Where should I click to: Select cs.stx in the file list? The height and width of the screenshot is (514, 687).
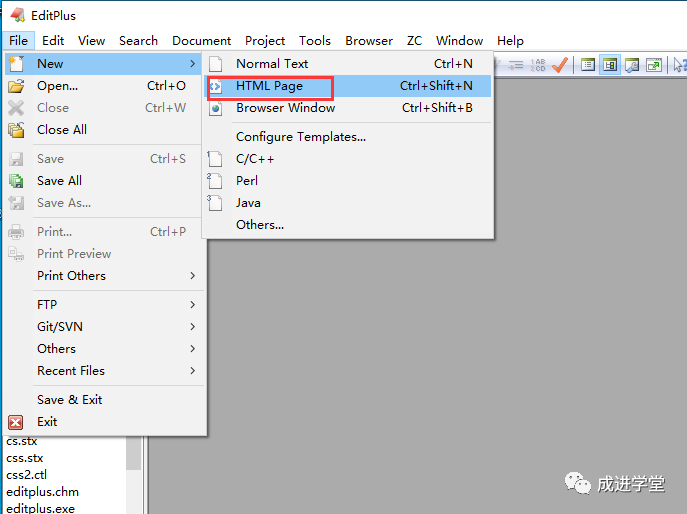pos(22,441)
